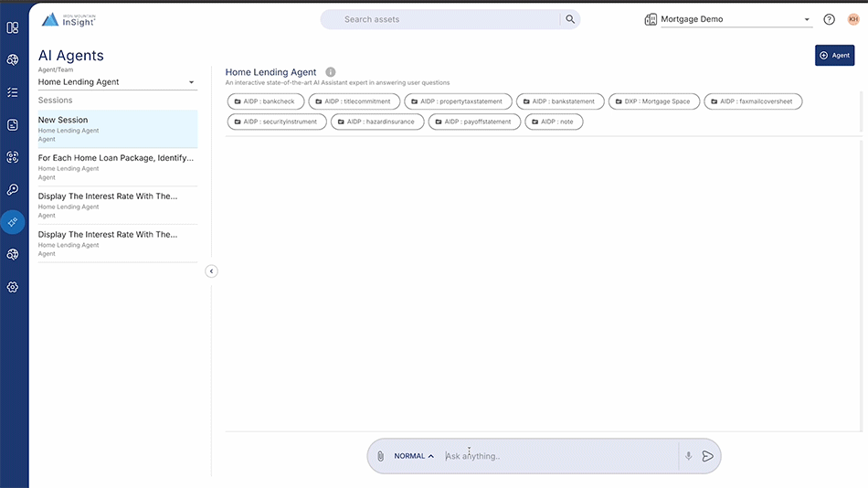Click the search magnifier icon
The width and height of the screenshot is (868, 488).
point(570,19)
